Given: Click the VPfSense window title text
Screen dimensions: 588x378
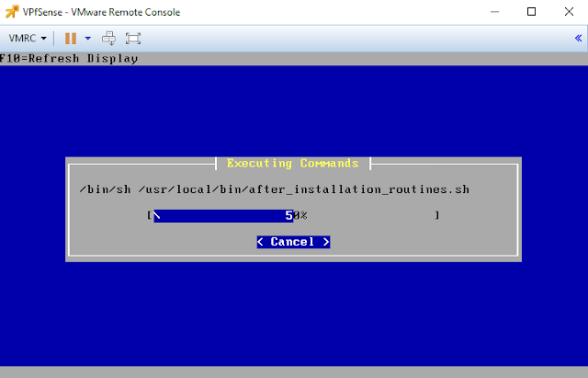Looking at the screenshot, I should tap(101, 12).
